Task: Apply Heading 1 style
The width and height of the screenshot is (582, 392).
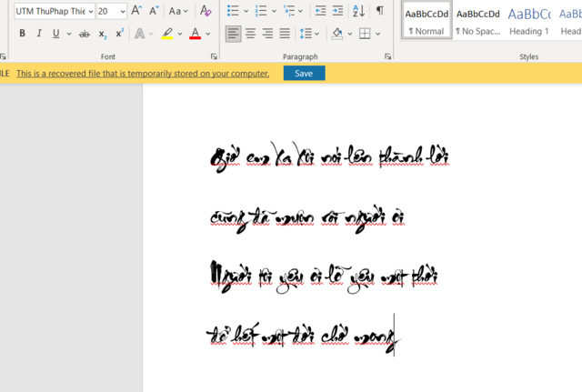Action: pos(529,22)
